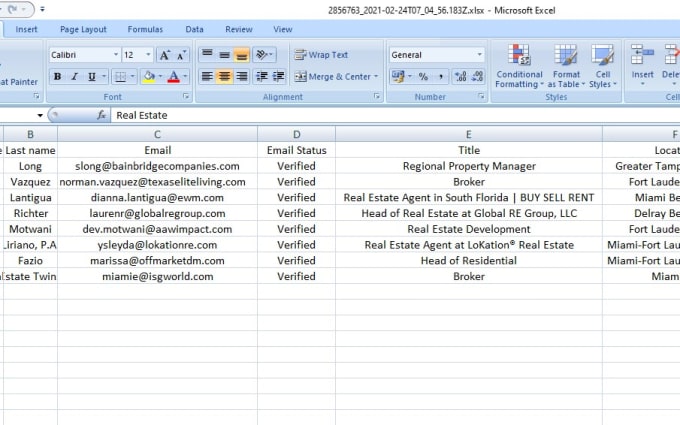Open the Review tab
The height and width of the screenshot is (425, 680).
coord(239,29)
